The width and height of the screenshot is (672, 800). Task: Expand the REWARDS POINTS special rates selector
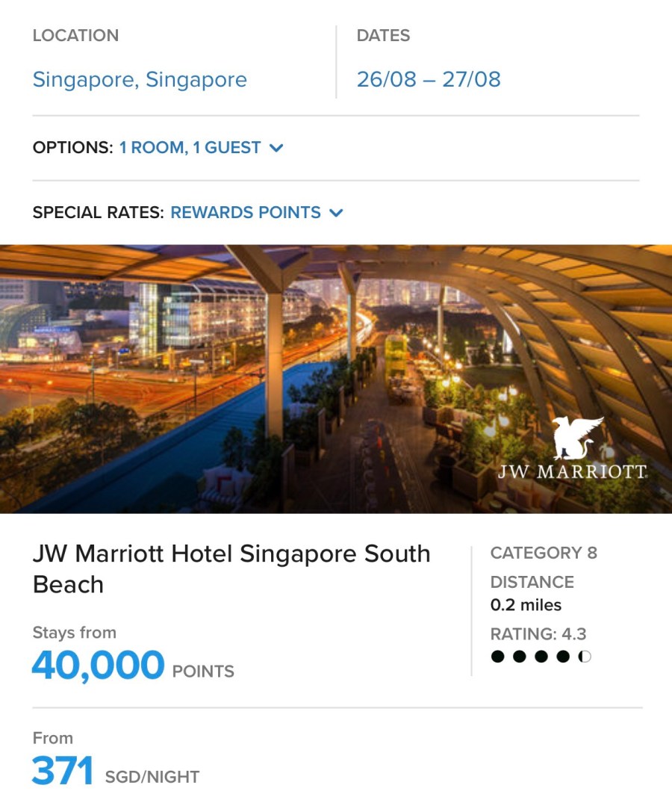pyautogui.click(x=246, y=213)
